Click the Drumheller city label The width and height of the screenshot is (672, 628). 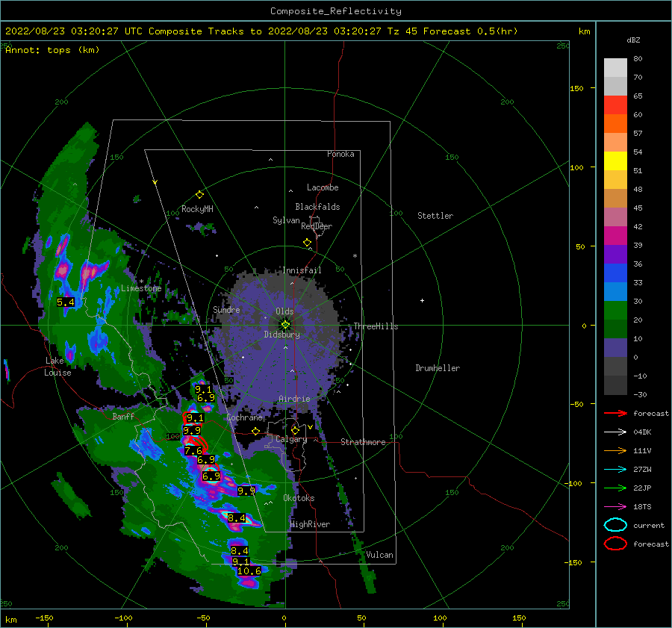pyautogui.click(x=438, y=368)
